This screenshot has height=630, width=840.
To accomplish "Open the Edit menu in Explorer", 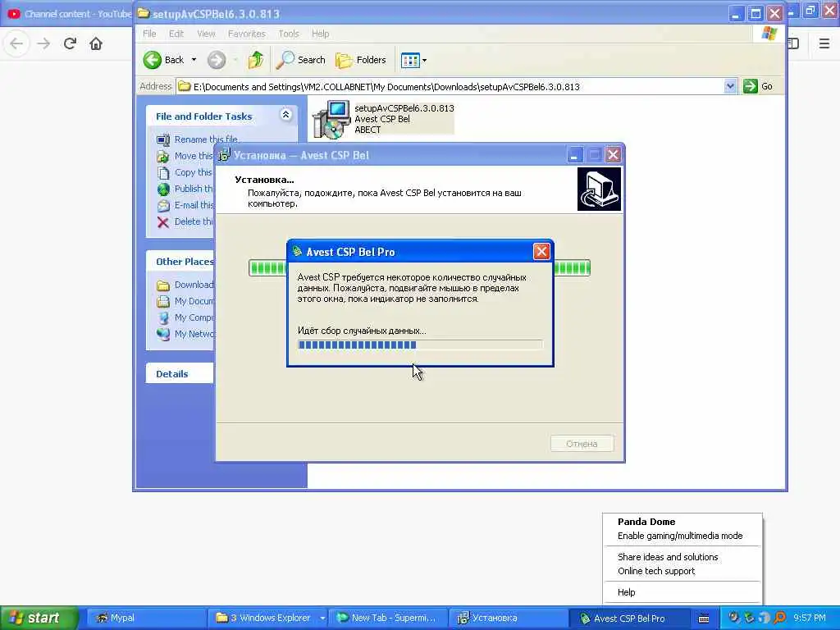I will (x=176, y=34).
